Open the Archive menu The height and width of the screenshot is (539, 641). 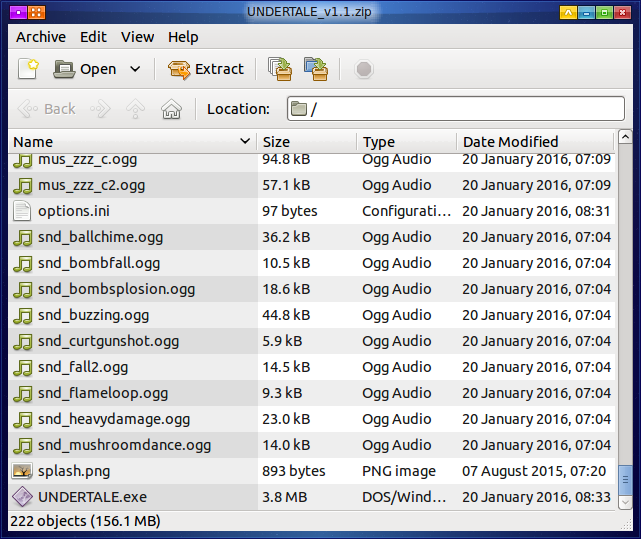point(41,37)
